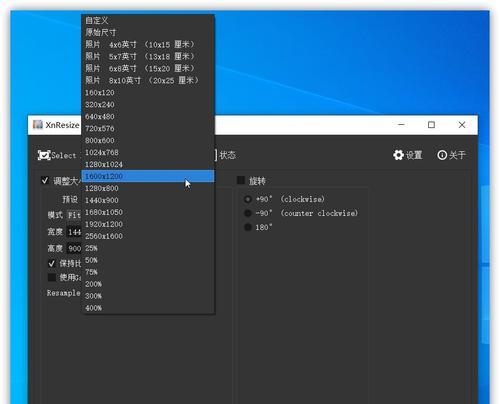Maximize the XnResize window

431,125
